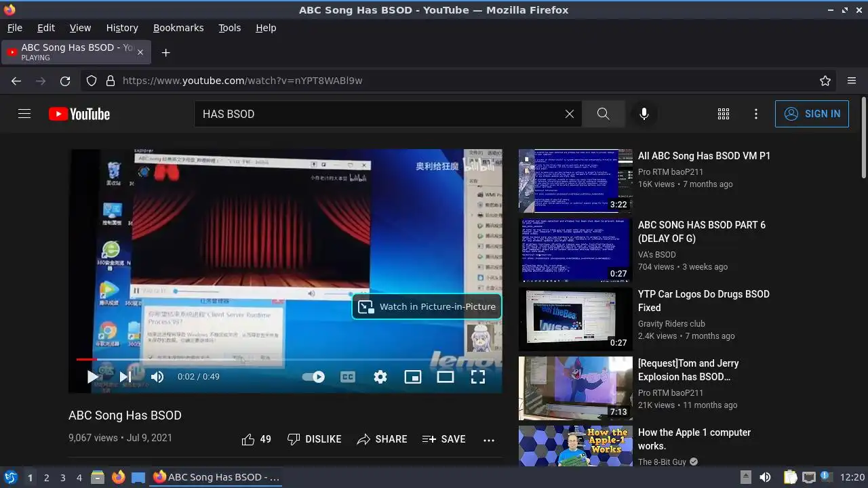Image resolution: width=868 pixels, height=488 pixels.
Task: Open tracking protection shield
Action: [x=92, y=81]
